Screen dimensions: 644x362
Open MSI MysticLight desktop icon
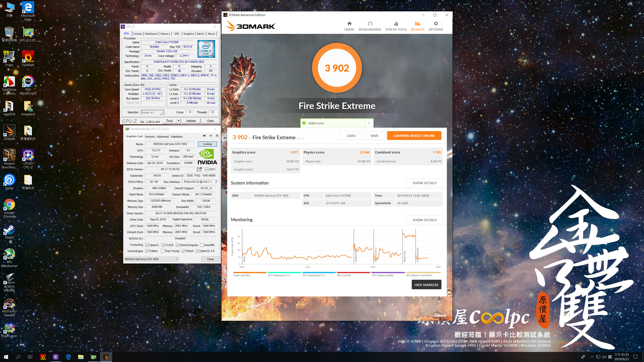pos(28,85)
